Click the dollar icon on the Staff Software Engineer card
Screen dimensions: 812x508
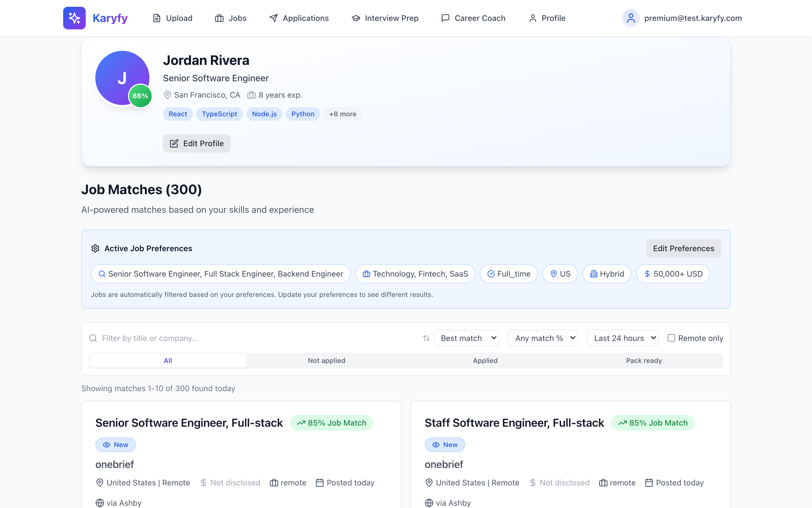tap(533, 483)
